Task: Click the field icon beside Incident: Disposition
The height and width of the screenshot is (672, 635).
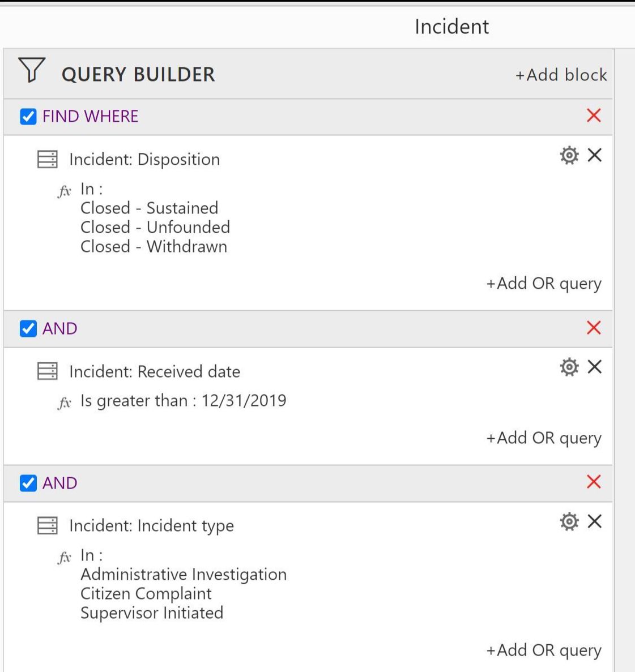Action: click(48, 160)
